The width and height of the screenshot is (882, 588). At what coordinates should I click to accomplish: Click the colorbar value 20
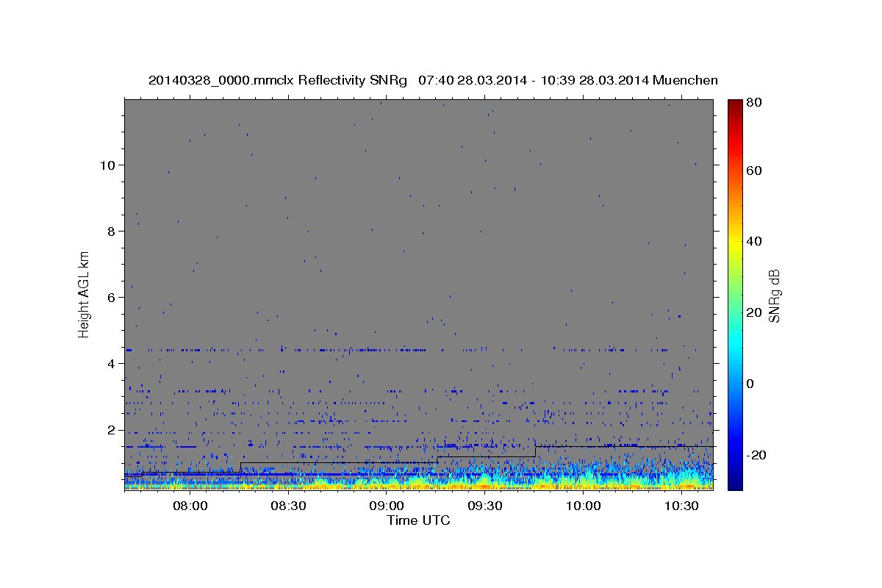coord(753,312)
